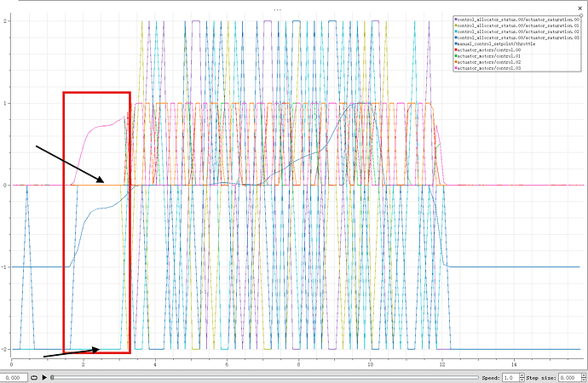Toggle actuator_saturation.03 curve in legend
The image size is (588, 383).
tap(517, 37)
